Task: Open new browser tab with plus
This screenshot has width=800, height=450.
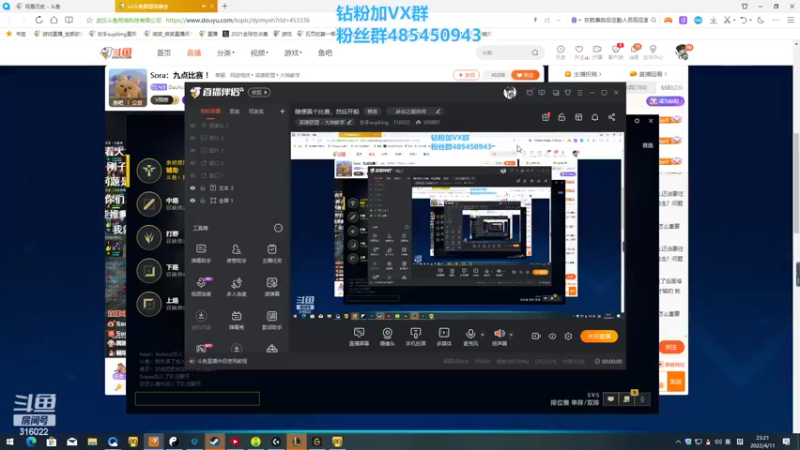Action: [224, 6]
